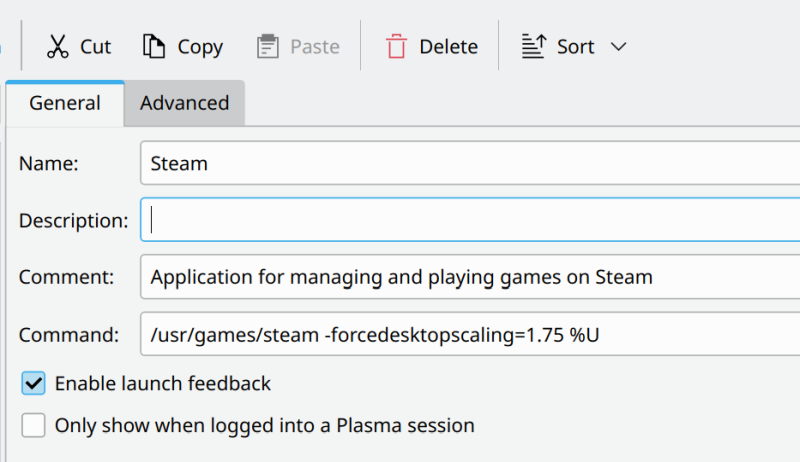This screenshot has height=462, width=800.
Task: Focus the empty Description input field
Action: pyautogui.click(x=470, y=220)
